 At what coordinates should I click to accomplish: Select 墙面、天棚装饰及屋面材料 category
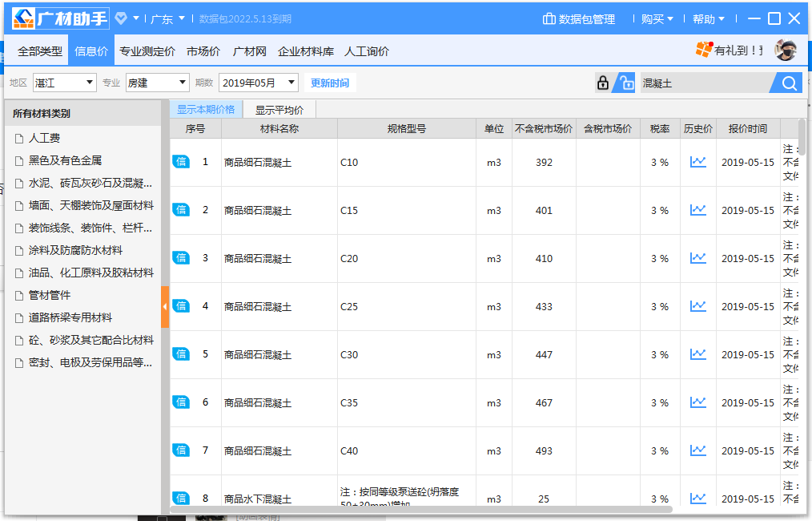click(x=90, y=205)
